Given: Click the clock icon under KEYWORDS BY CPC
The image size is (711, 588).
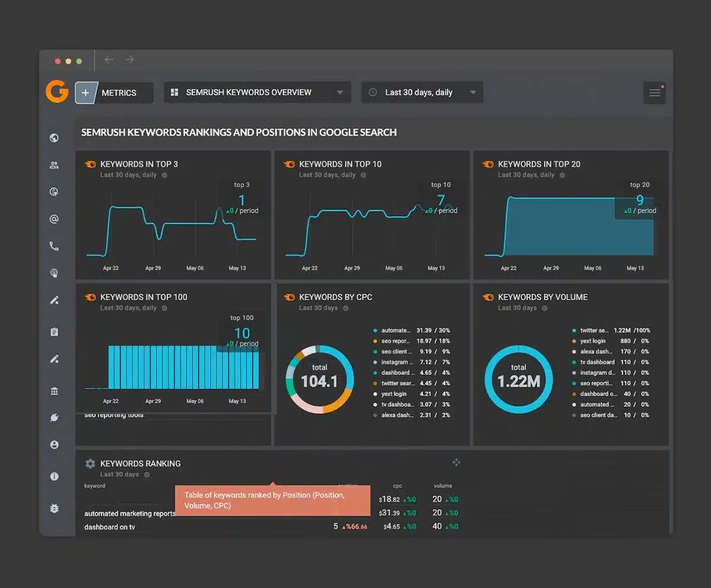Looking at the screenshot, I should [x=345, y=309].
